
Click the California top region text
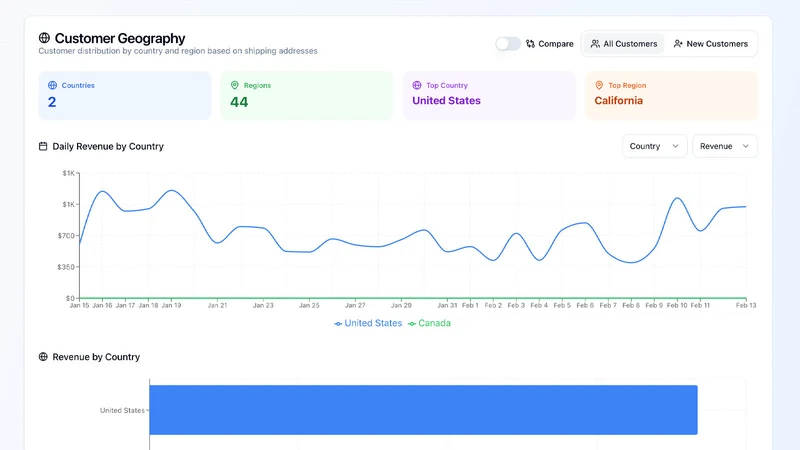(x=618, y=101)
